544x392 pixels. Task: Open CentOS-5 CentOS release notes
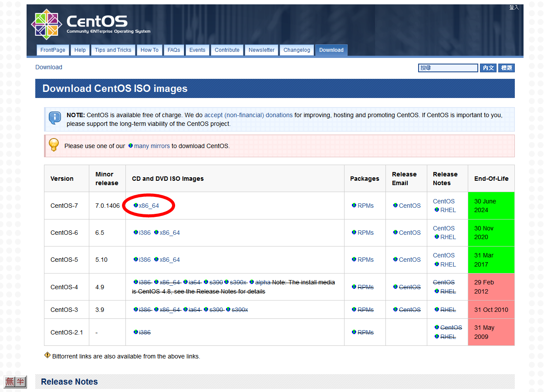pyautogui.click(x=444, y=255)
